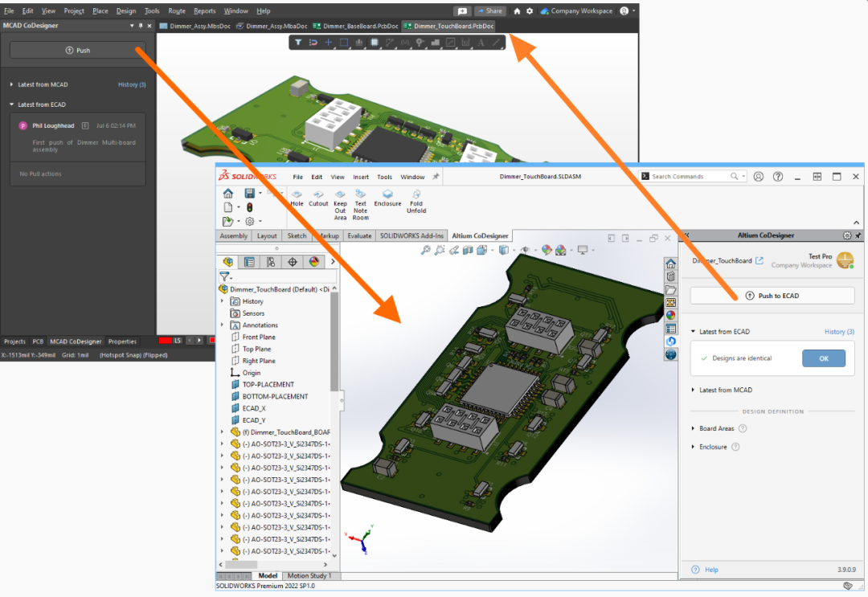Open the Save dropdown arrow in SOLIDWORKS
Viewport: 868px width, 597px height.
tap(260, 193)
